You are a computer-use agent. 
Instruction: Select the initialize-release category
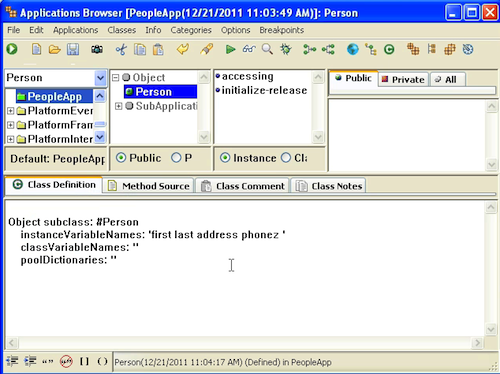(264, 90)
